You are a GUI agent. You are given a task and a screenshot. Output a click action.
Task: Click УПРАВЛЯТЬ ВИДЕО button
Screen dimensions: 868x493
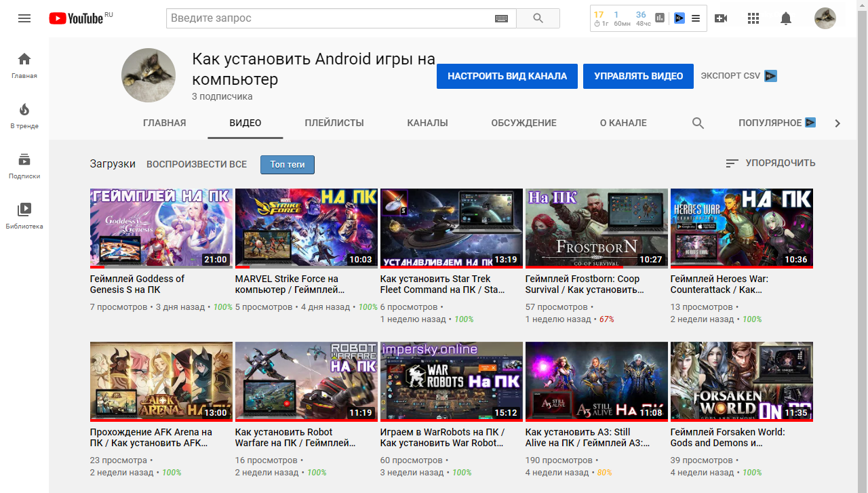[x=638, y=76]
